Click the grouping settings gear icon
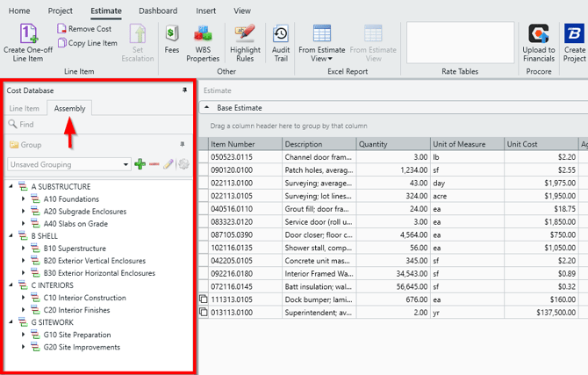Image resolution: width=588 pixels, height=375 pixels. point(183,164)
